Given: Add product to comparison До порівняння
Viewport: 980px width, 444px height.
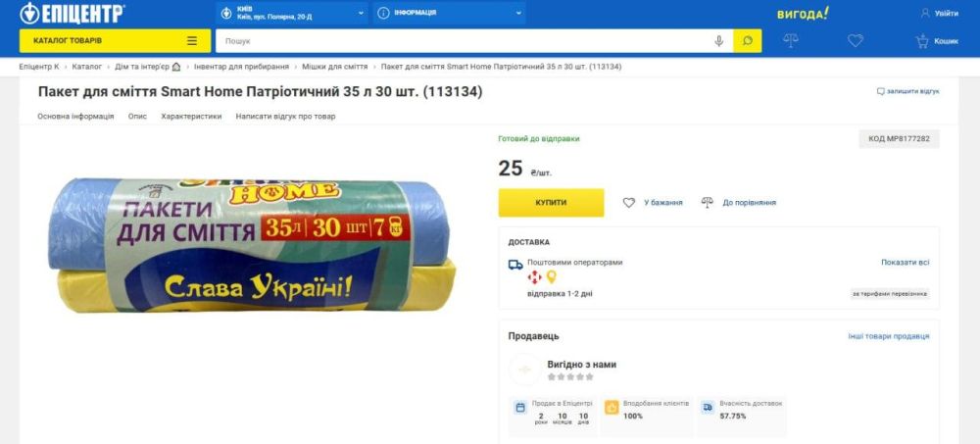Looking at the screenshot, I should [739, 203].
